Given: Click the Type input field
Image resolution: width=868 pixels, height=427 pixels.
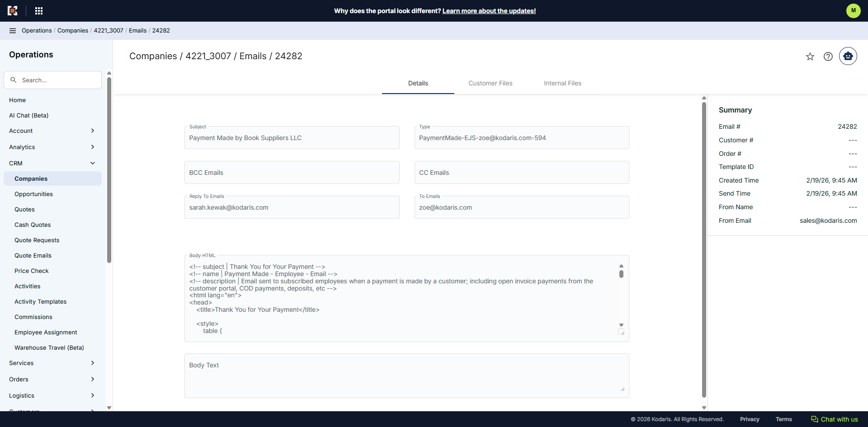Looking at the screenshot, I should click(522, 138).
